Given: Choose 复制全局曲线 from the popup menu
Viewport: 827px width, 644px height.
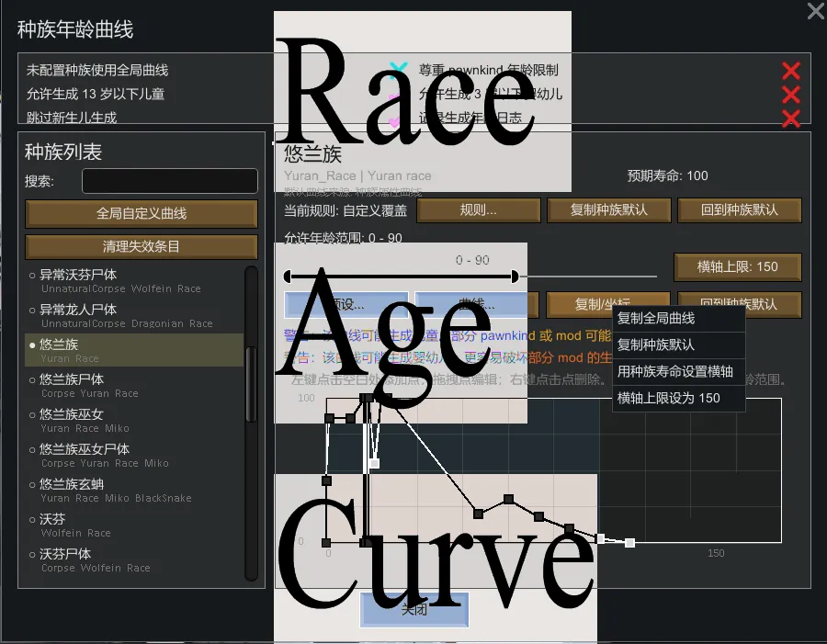Looking at the screenshot, I should (x=656, y=319).
